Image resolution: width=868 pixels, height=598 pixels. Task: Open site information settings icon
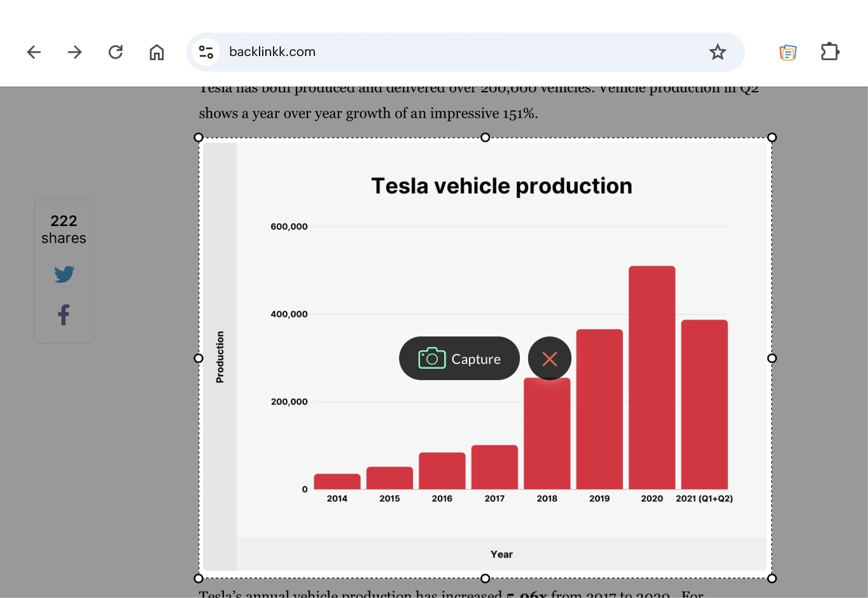click(x=206, y=52)
